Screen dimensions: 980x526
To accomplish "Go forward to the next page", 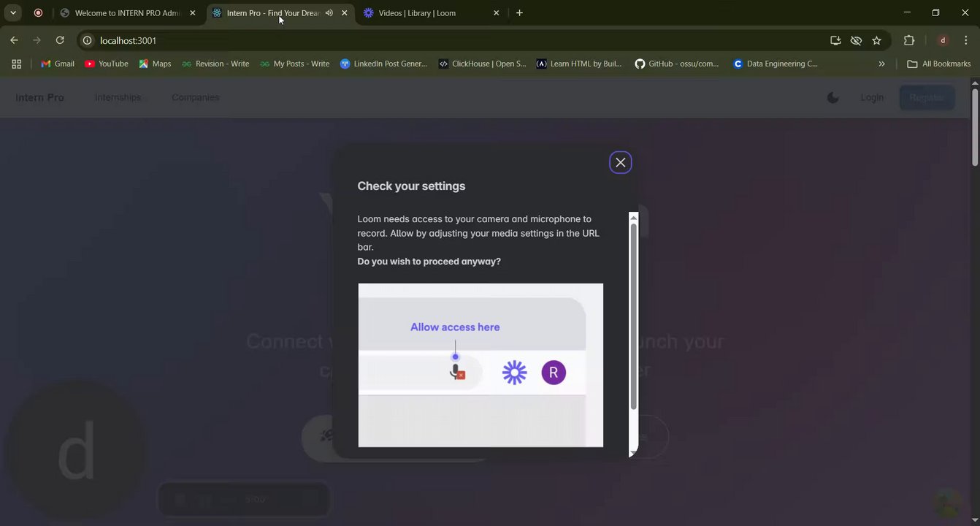I will pyautogui.click(x=37, y=40).
